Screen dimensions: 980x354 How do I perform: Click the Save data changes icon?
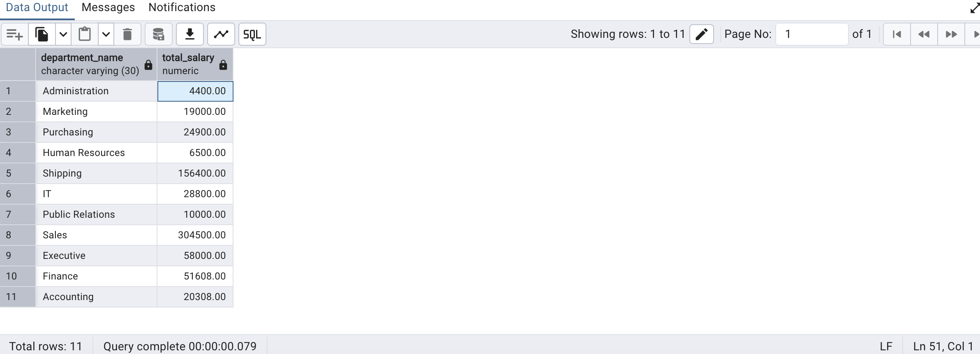(x=158, y=34)
